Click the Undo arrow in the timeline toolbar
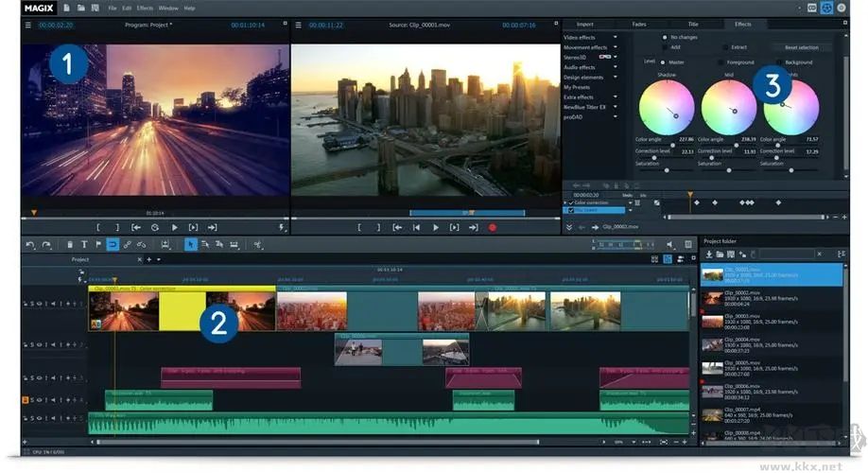868x473 pixels. click(30, 245)
